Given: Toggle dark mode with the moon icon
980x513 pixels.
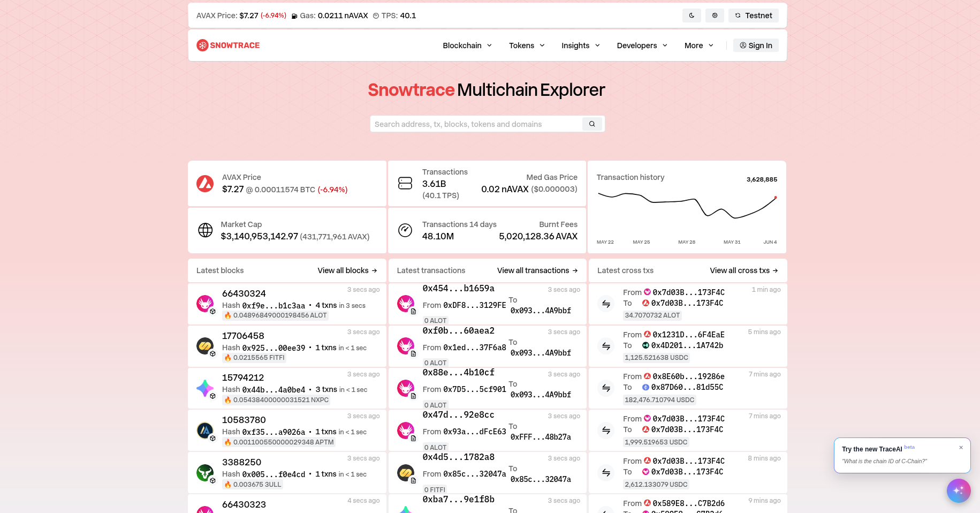Looking at the screenshot, I should (x=692, y=16).
